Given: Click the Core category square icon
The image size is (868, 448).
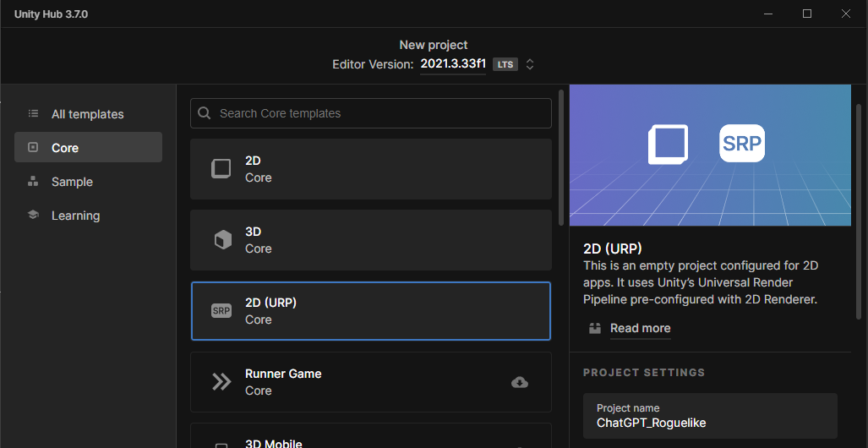Looking at the screenshot, I should click(33, 147).
